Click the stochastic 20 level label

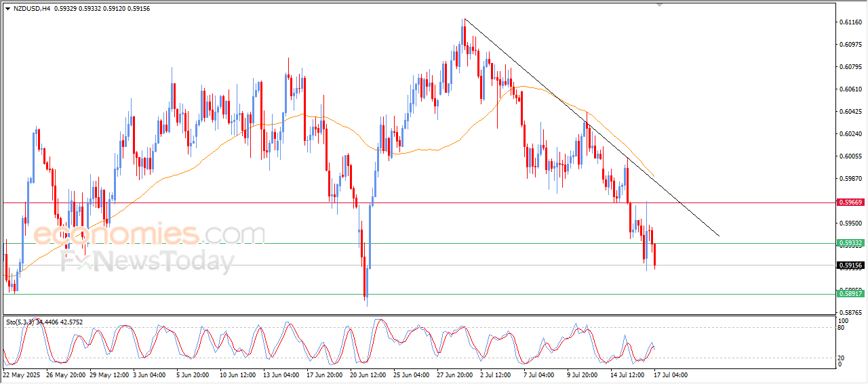click(842, 357)
